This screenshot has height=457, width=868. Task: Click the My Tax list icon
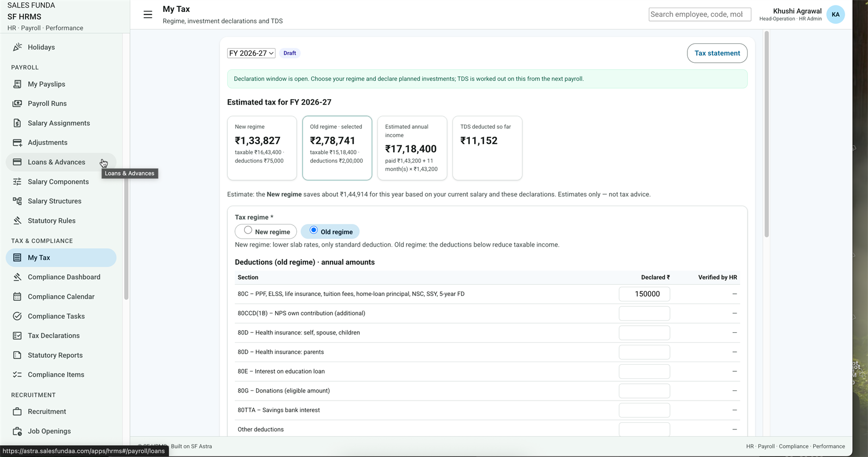click(17, 258)
